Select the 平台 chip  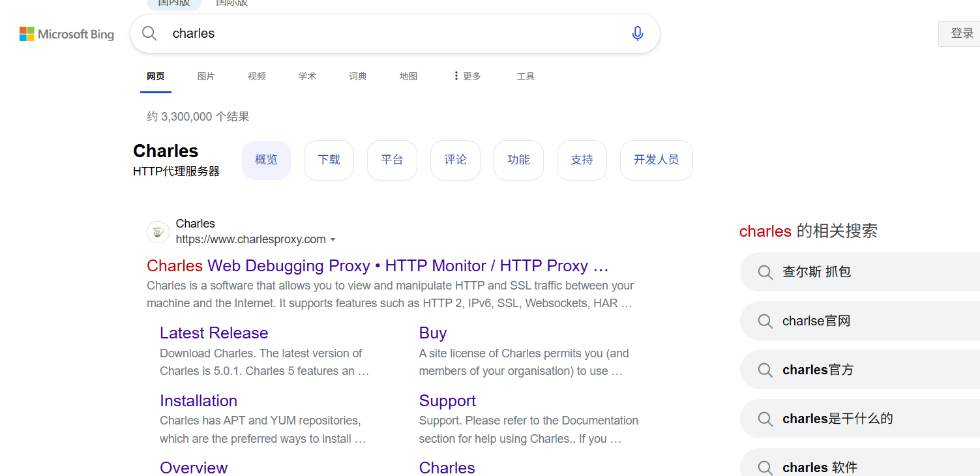click(x=392, y=160)
